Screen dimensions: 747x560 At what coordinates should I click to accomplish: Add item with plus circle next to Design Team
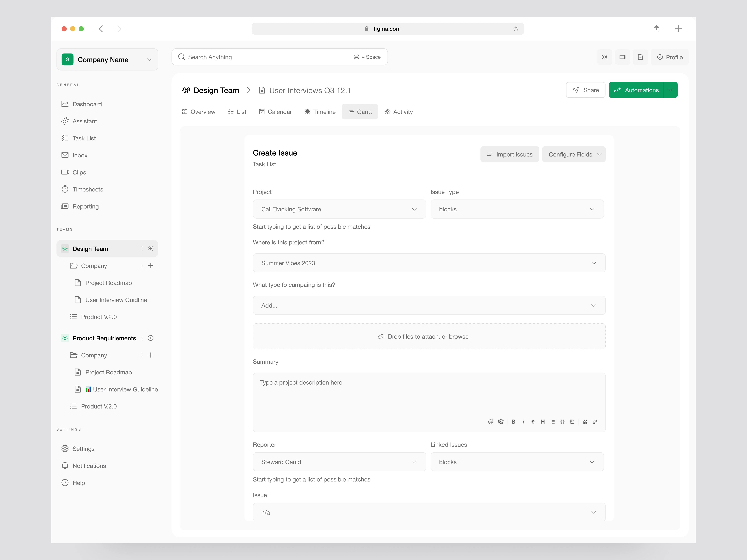(x=151, y=248)
